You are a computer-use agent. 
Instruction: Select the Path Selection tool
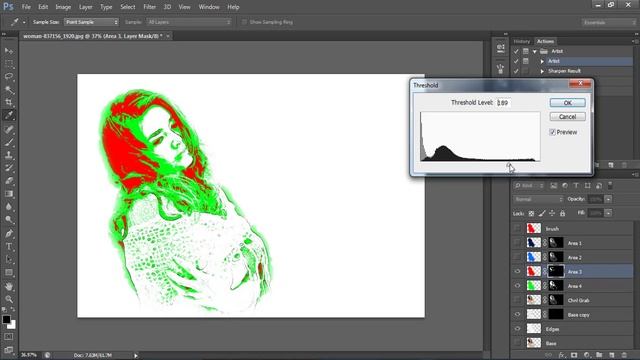9,260
